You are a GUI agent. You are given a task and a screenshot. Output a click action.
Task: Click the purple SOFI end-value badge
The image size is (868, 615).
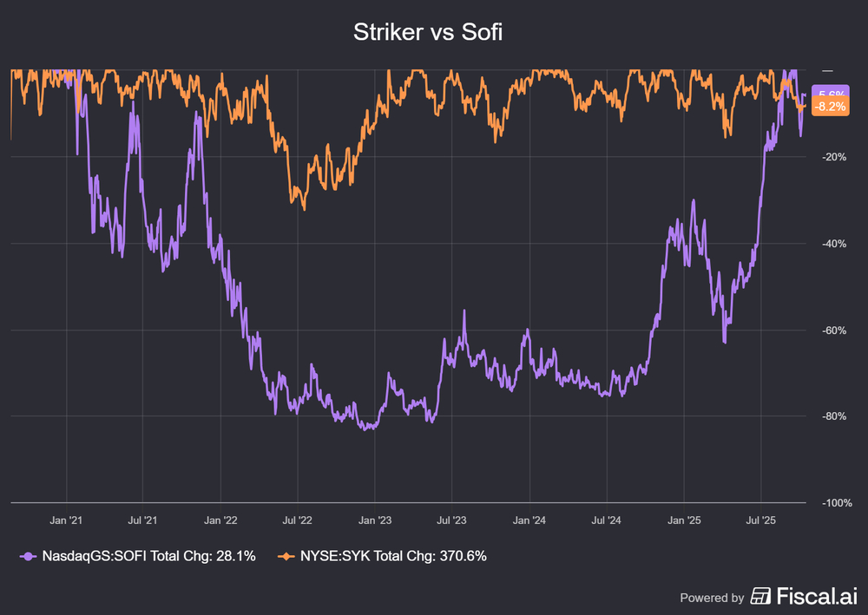[x=832, y=94]
